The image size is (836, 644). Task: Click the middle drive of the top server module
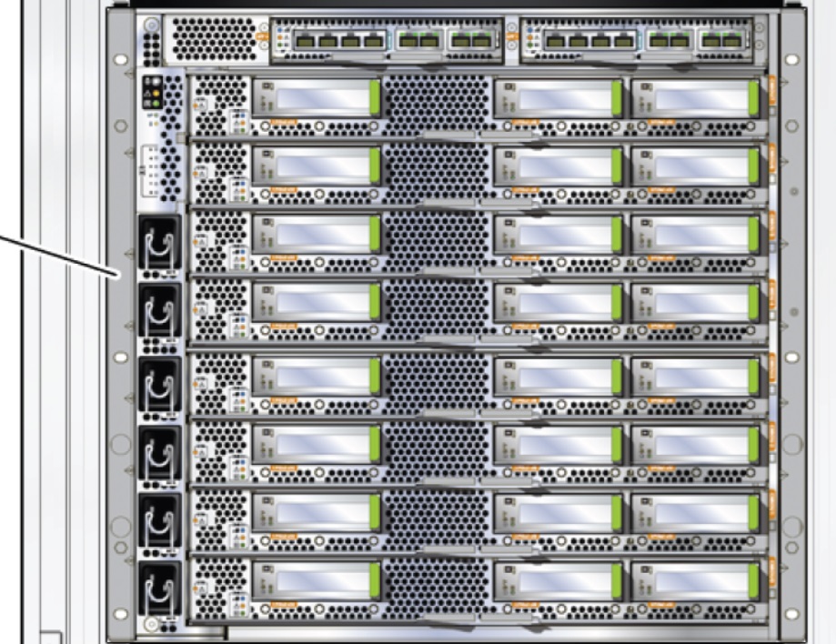coord(559,99)
